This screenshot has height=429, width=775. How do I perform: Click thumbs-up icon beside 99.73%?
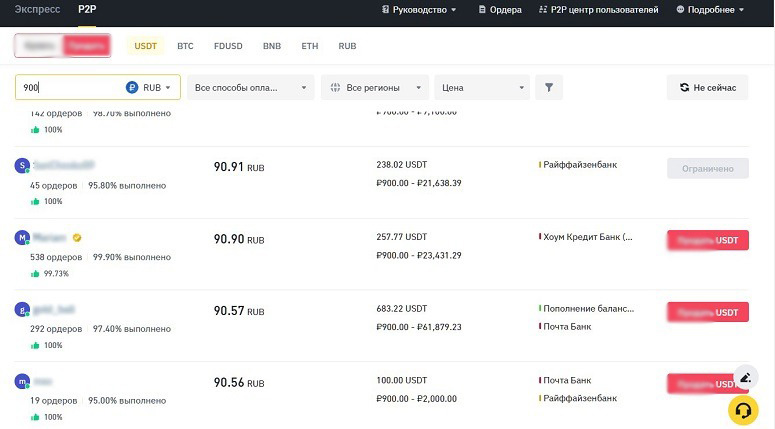pos(35,273)
